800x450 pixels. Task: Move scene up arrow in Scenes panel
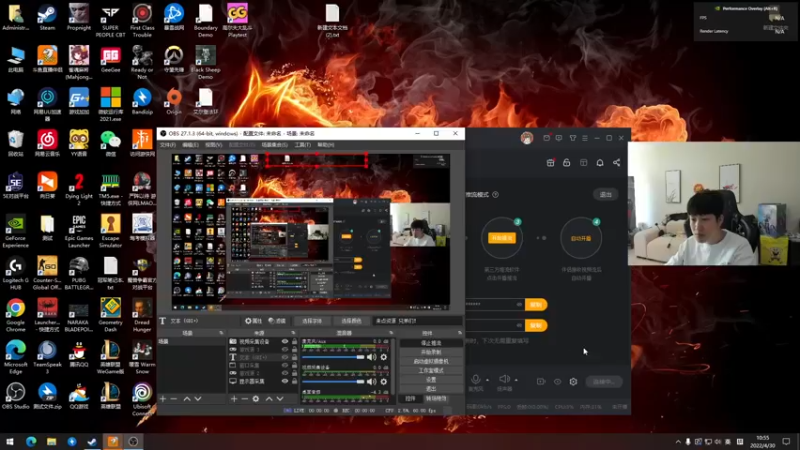[187, 398]
